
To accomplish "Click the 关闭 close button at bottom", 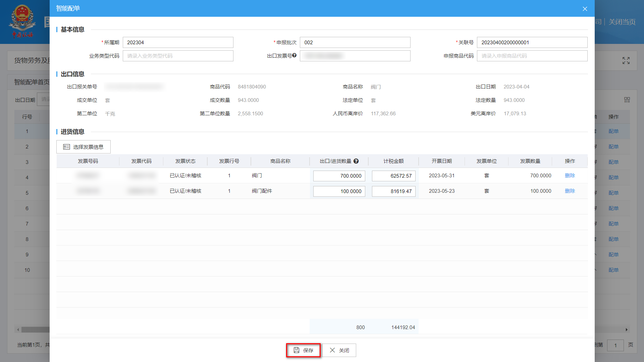I will 339,350.
